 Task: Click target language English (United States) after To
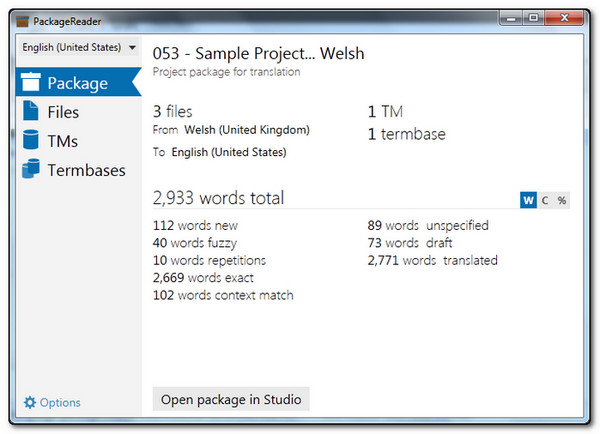[x=229, y=152]
